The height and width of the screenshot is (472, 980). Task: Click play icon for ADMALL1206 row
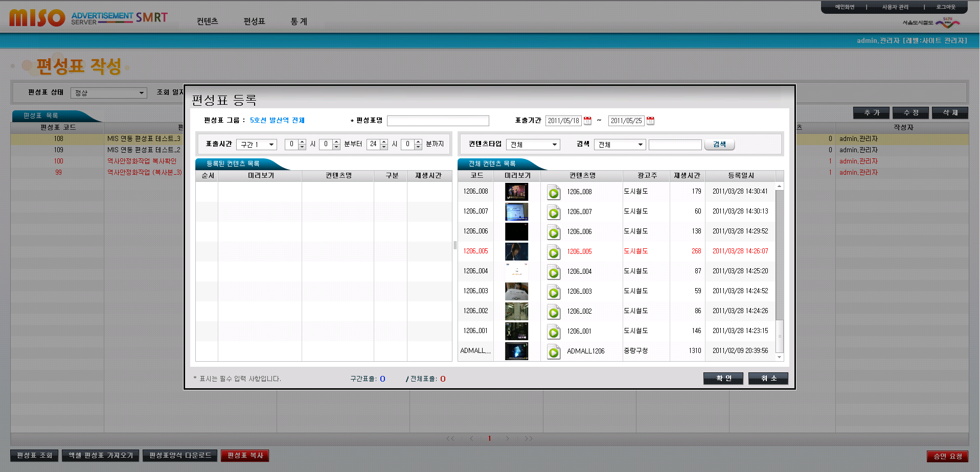point(554,352)
